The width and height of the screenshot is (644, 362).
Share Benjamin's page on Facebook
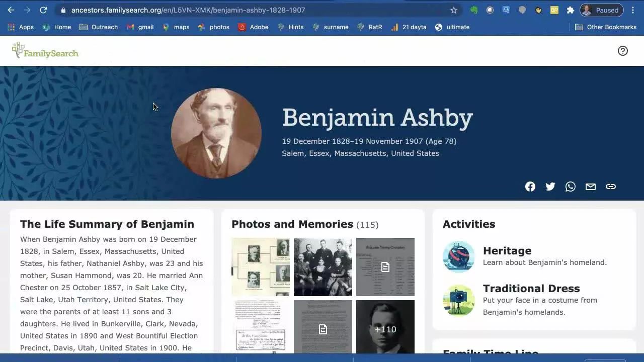click(530, 187)
